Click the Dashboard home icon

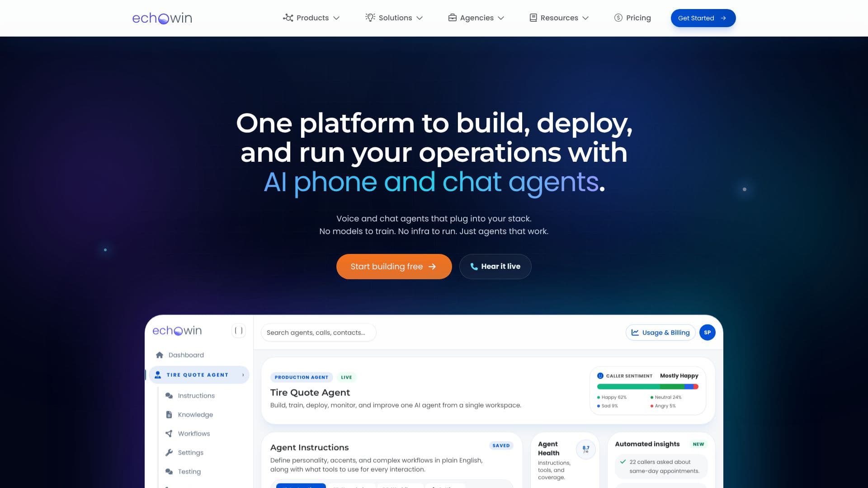coord(159,355)
